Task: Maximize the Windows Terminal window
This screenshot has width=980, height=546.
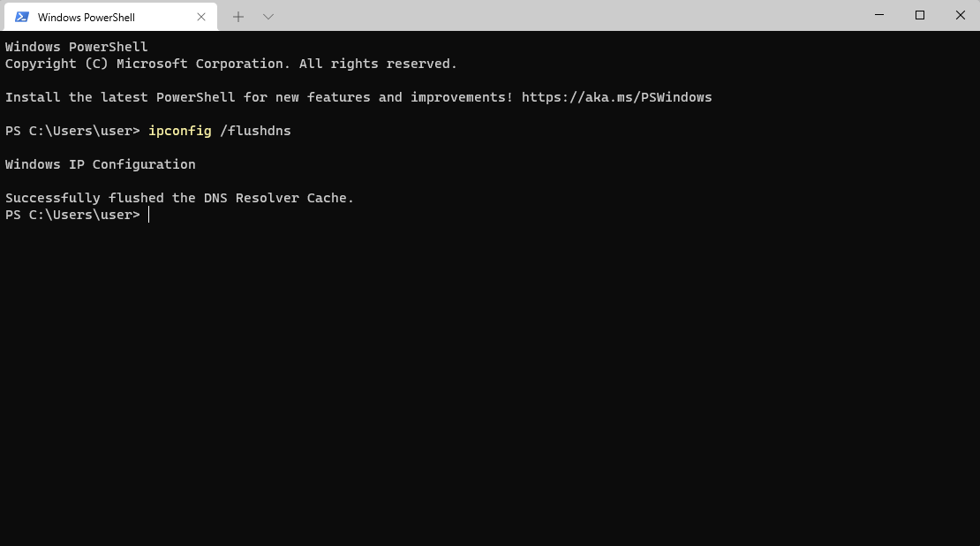Action: click(x=919, y=15)
